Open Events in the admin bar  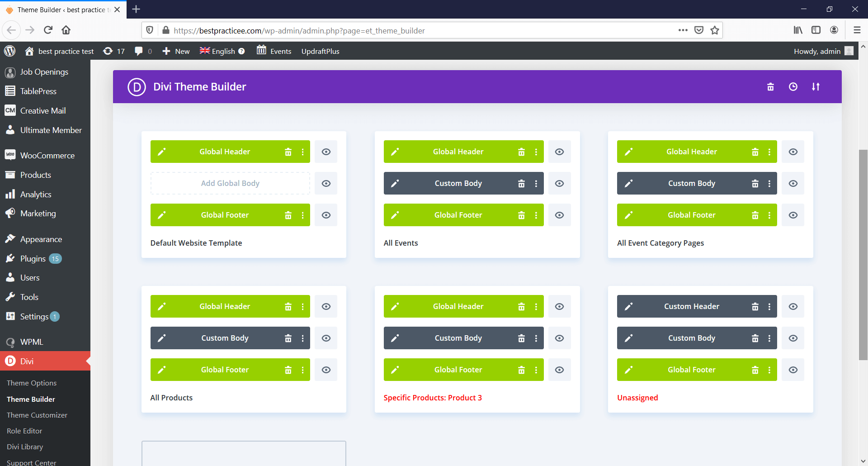[x=274, y=51]
